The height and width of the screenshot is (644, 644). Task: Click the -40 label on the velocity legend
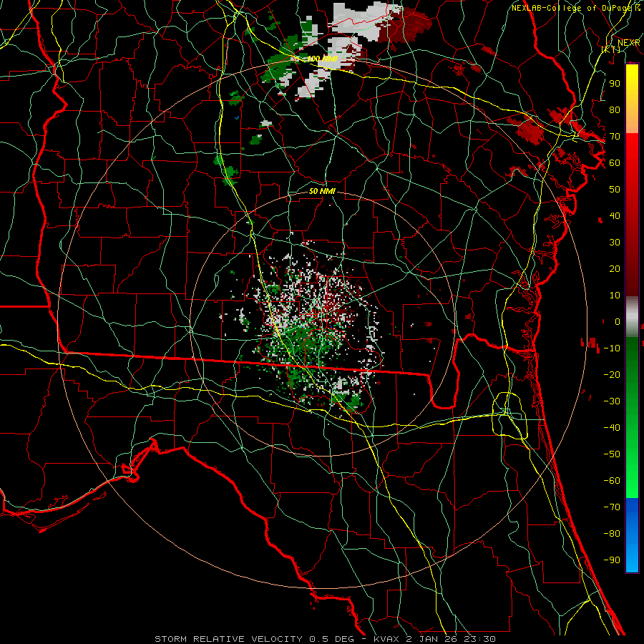coord(612,428)
